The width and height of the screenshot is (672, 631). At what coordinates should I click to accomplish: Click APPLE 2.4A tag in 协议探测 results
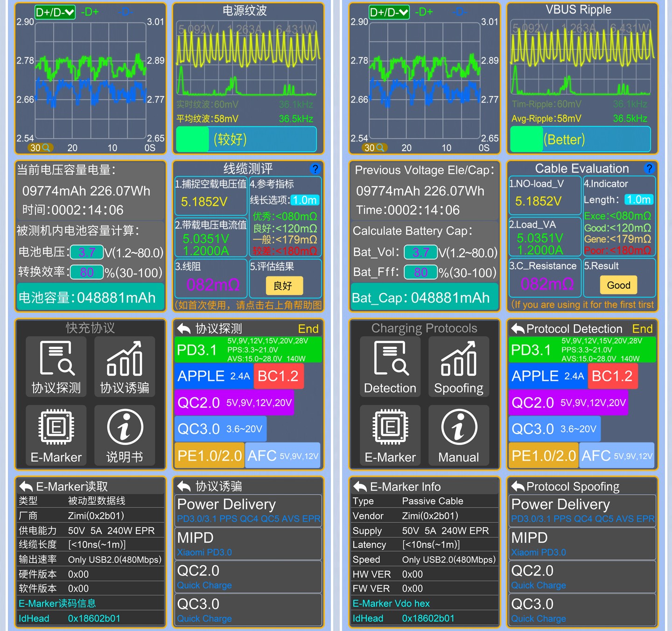214,376
